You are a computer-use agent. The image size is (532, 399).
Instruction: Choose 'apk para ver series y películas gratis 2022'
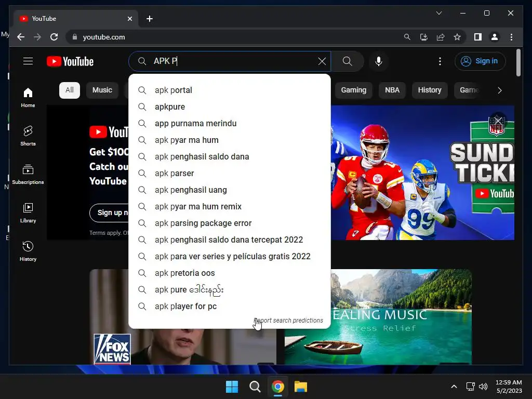[x=230, y=257]
